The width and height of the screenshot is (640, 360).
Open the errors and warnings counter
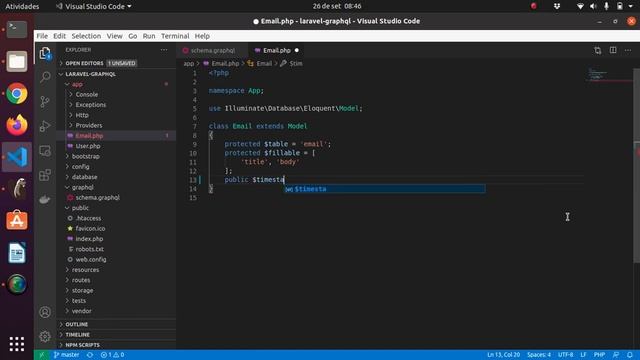[113, 355]
